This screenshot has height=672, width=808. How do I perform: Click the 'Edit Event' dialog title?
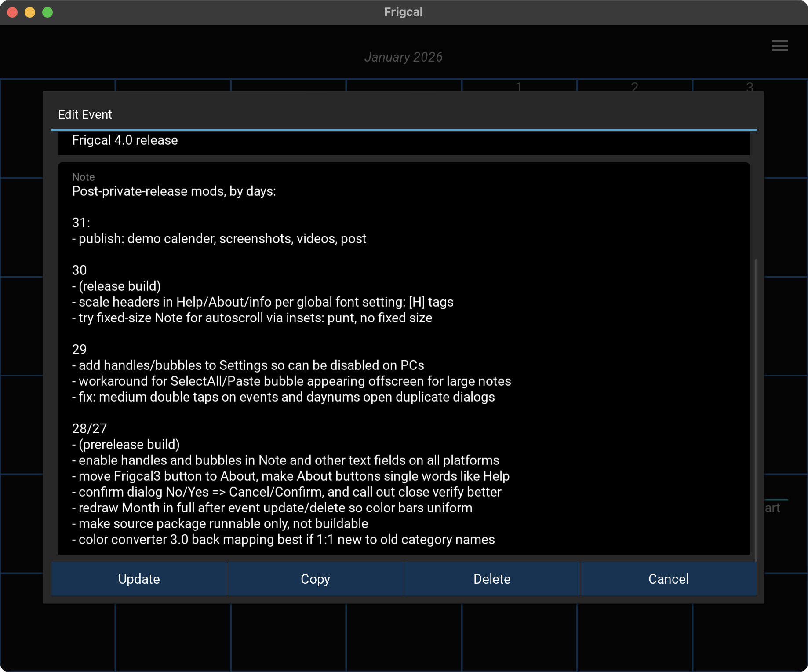85,115
